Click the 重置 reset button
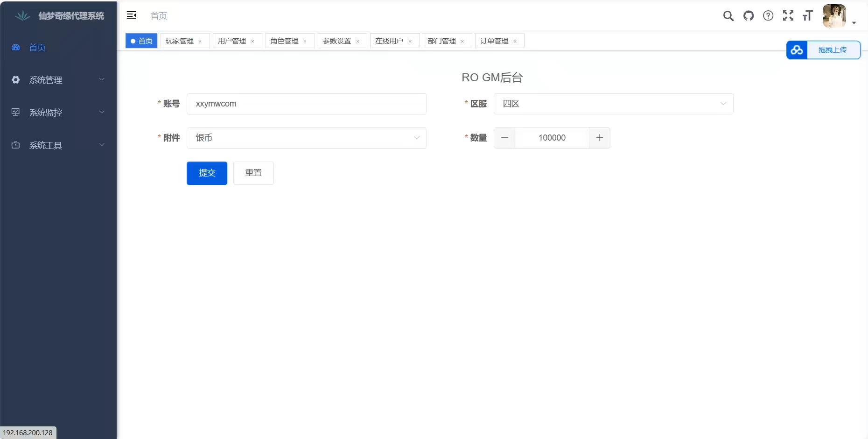This screenshot has height=439, width=868. click(x=253, y=173)
